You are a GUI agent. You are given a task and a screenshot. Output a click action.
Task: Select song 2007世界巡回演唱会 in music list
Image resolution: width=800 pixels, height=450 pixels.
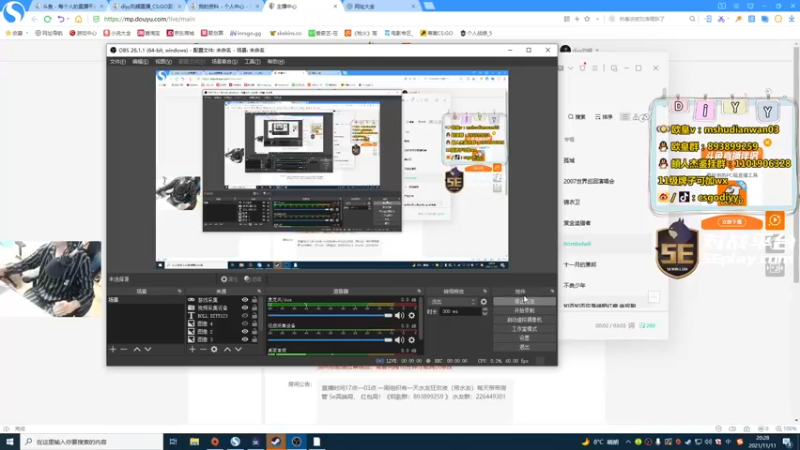pyautogui.click(x=589, y=181)
